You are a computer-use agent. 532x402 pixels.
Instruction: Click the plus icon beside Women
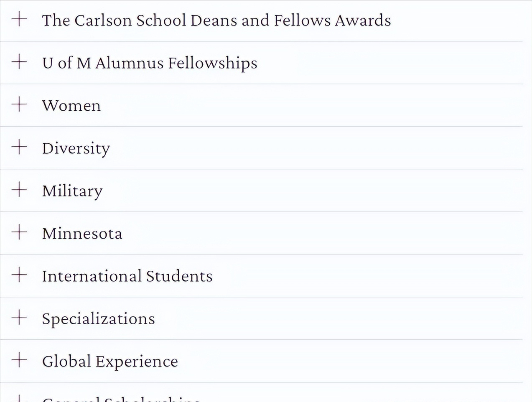(19, 104)
